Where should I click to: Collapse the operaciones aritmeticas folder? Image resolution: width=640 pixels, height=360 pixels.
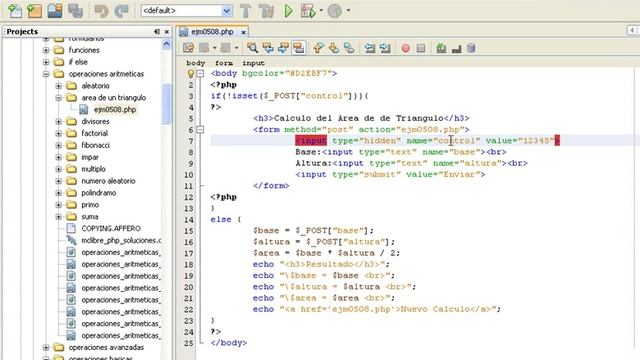(46, 74)
